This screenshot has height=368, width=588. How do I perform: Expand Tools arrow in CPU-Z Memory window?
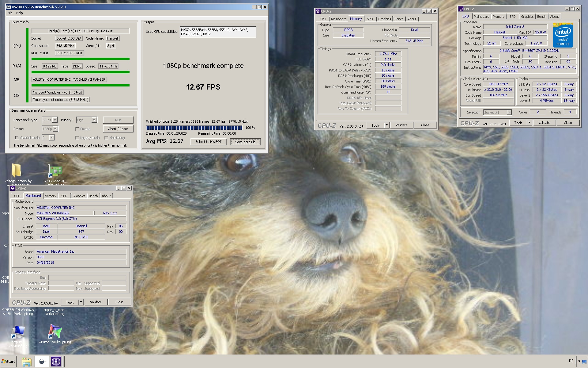click(x=386, y=125)
